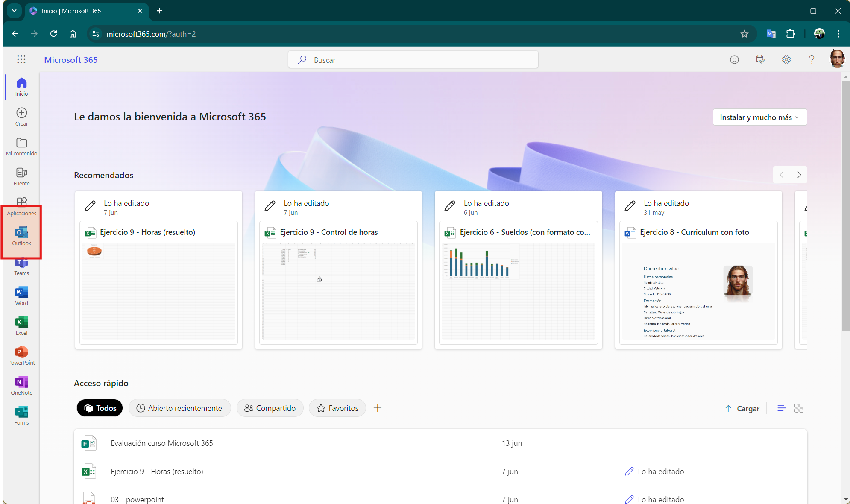Screen dimensions: 850x504
Task: Open Ejercicio 9 - Horas (resuelto) card
Action: tap(158, 270)
